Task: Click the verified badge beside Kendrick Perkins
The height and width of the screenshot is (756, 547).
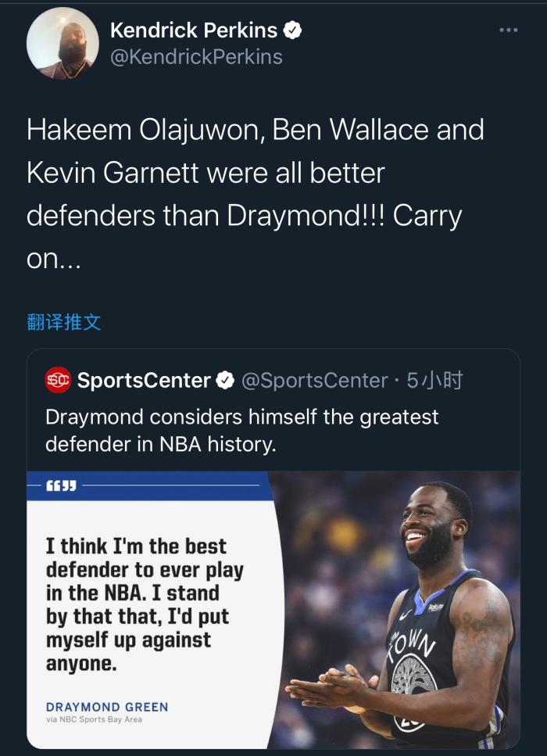Action: click(293, 31)
